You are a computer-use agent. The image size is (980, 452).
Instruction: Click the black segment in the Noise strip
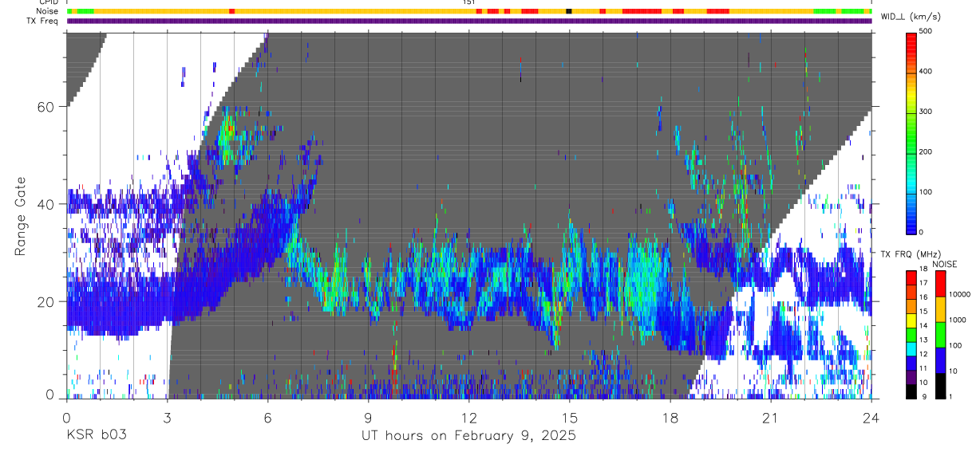568,11
